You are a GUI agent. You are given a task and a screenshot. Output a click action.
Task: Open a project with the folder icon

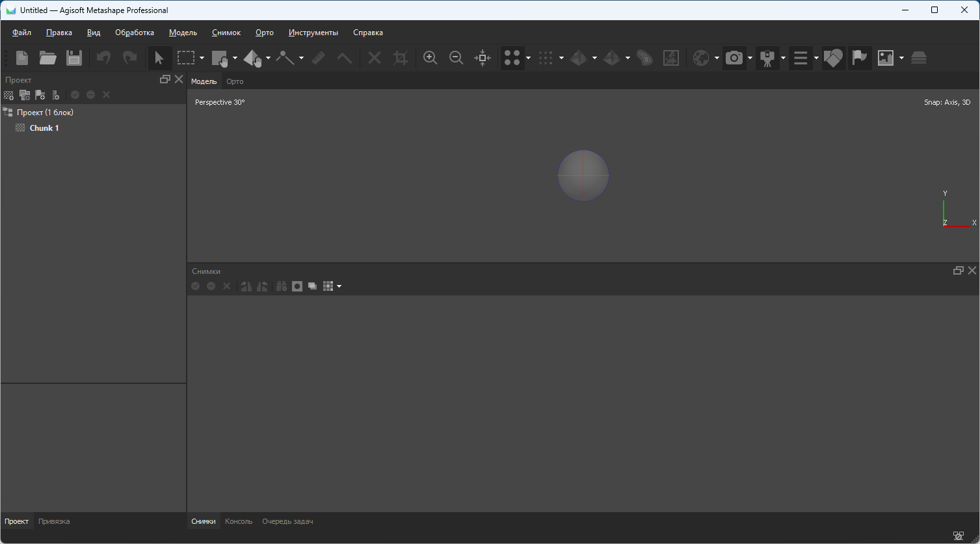47,58
